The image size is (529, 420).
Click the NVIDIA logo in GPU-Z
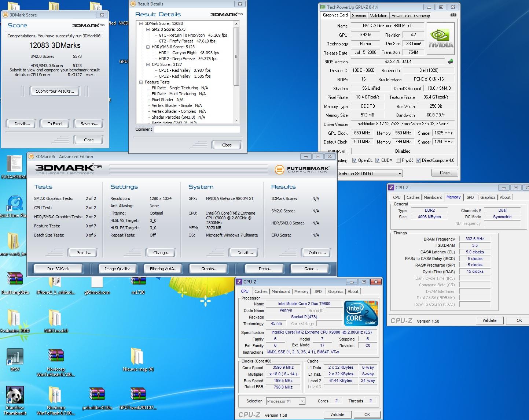pos(441,39)
